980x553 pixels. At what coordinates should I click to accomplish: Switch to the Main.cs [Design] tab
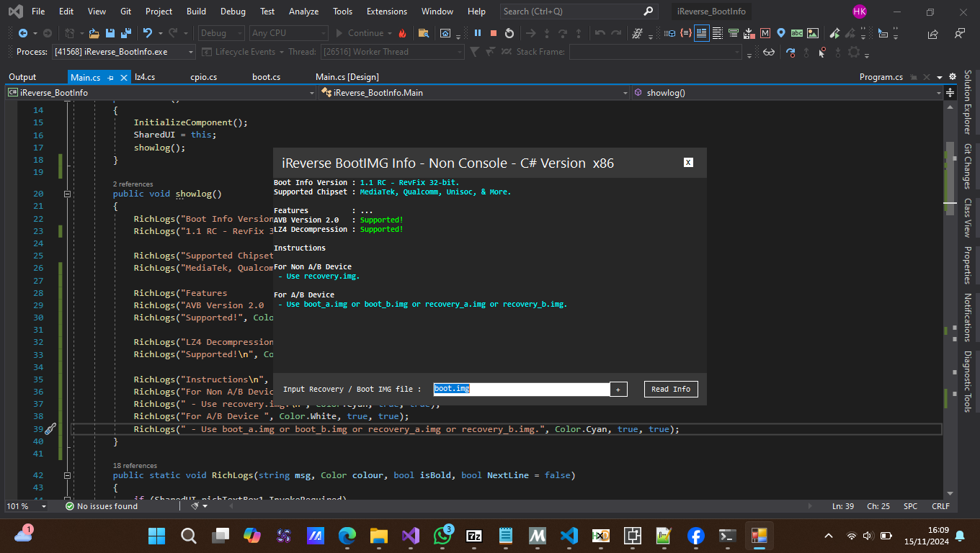[x=347, y=77]
